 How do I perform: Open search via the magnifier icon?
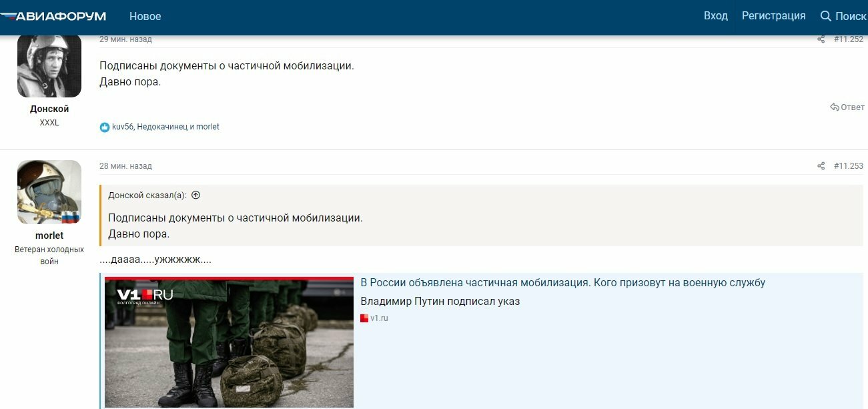pyautogui.click(x=825, y=16)
